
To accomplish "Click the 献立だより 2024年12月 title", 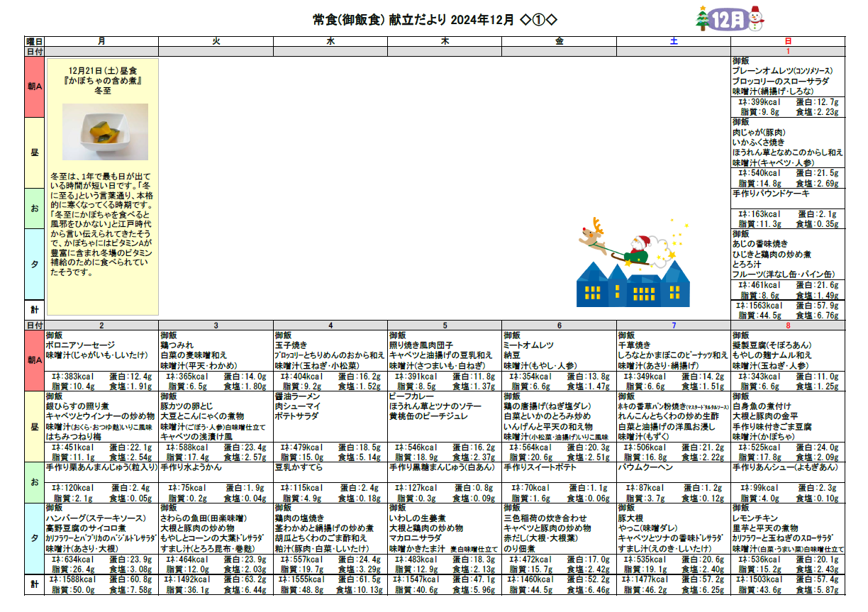I will 440,19.
